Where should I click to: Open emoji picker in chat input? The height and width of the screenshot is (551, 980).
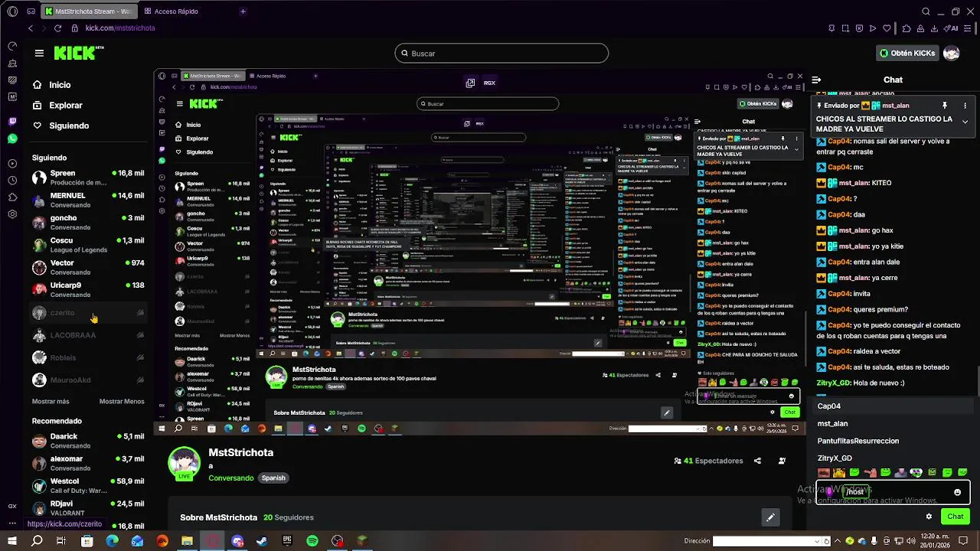[957, 492]
